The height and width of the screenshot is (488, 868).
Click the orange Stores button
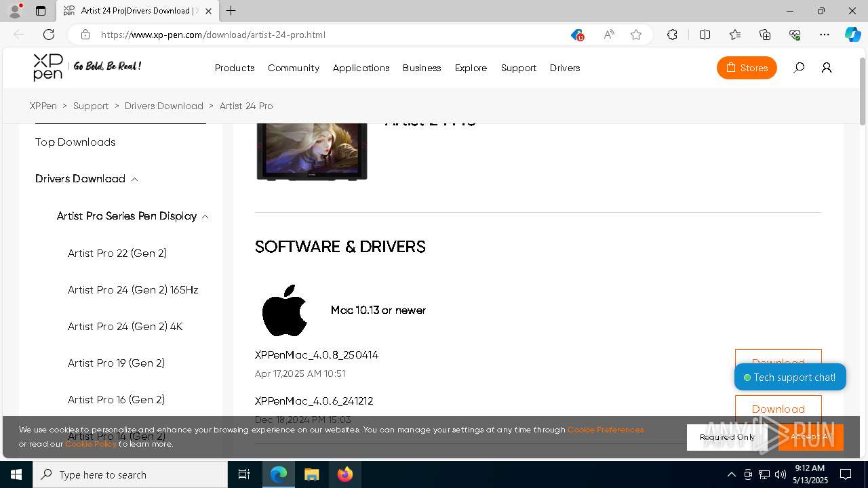click(747, 68)
